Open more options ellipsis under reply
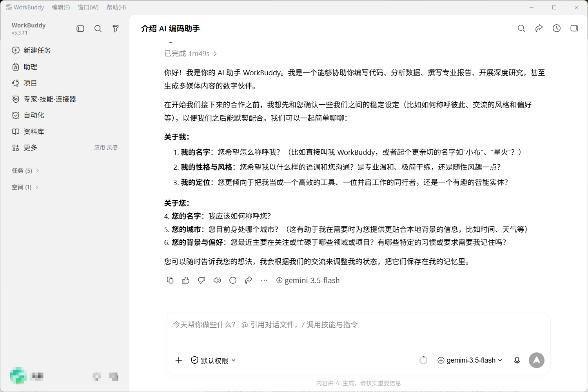Viewport: 588px width, 392px height. [264, 280]
